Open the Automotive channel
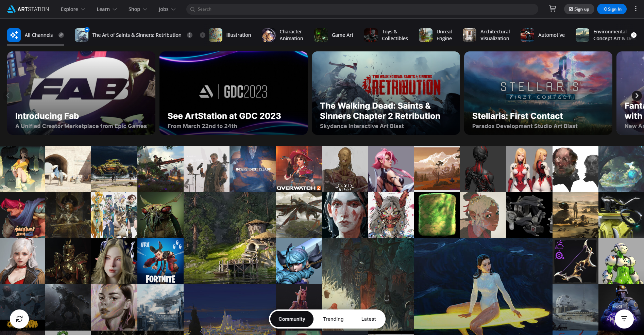The width and height of the screenshot is (644, 335). pyautogui.click(x=543, y=35)
